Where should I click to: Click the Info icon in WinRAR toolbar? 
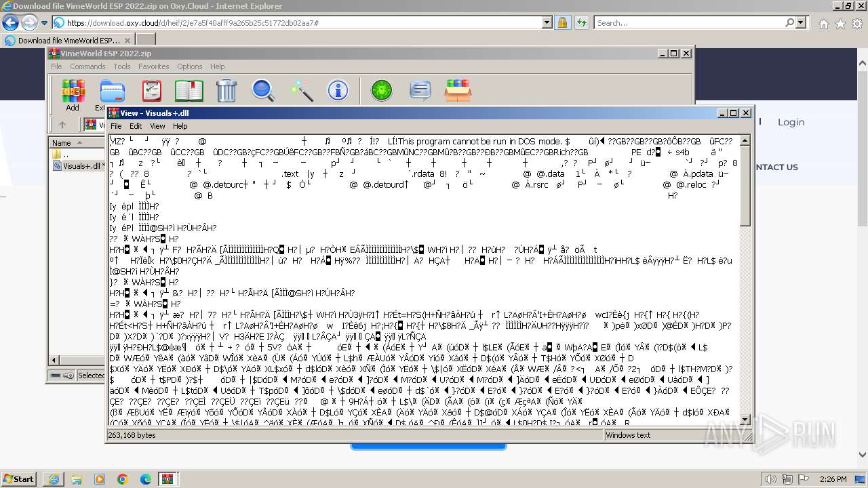pos(338,91)
